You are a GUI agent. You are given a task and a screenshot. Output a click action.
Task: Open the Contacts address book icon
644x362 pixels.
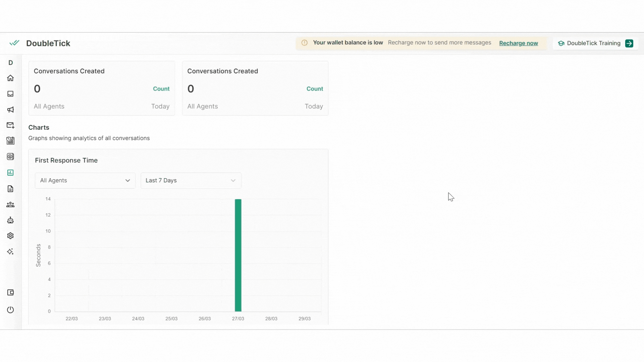tap(10, 157)
